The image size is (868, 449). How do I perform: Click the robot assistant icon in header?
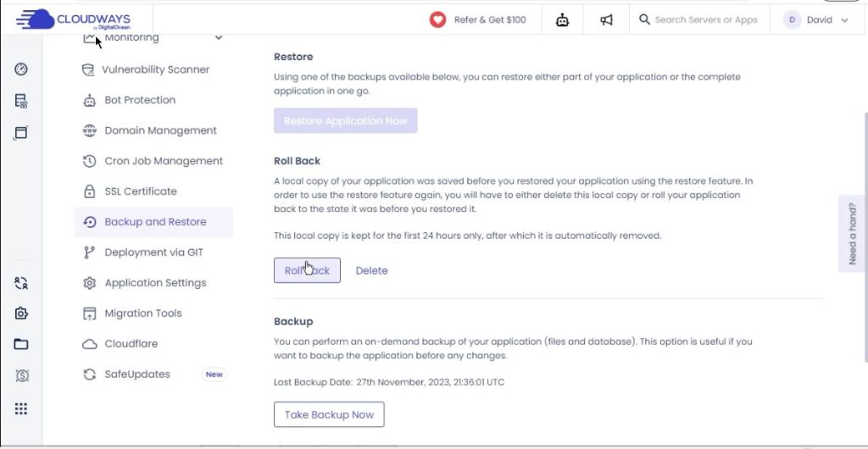coord(563,19)
